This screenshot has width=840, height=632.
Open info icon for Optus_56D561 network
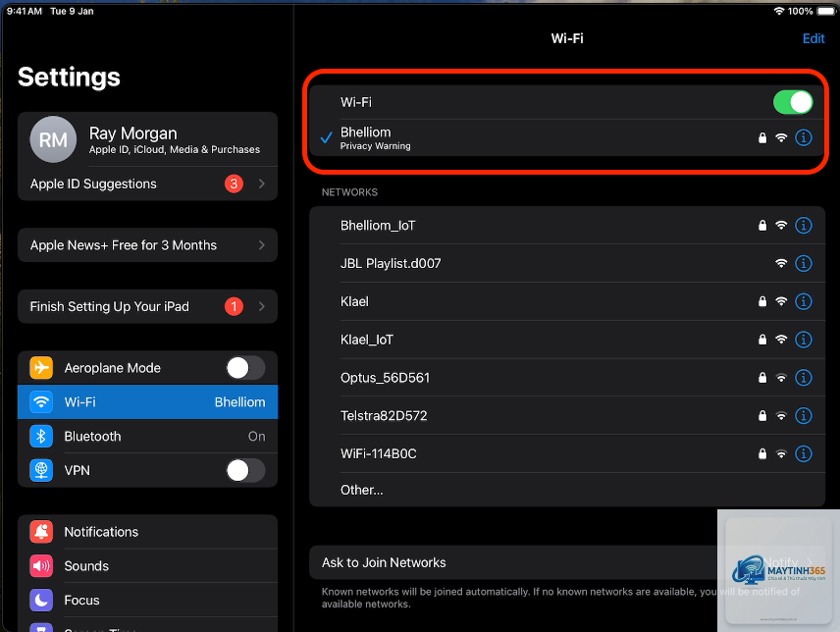point(803,378)
